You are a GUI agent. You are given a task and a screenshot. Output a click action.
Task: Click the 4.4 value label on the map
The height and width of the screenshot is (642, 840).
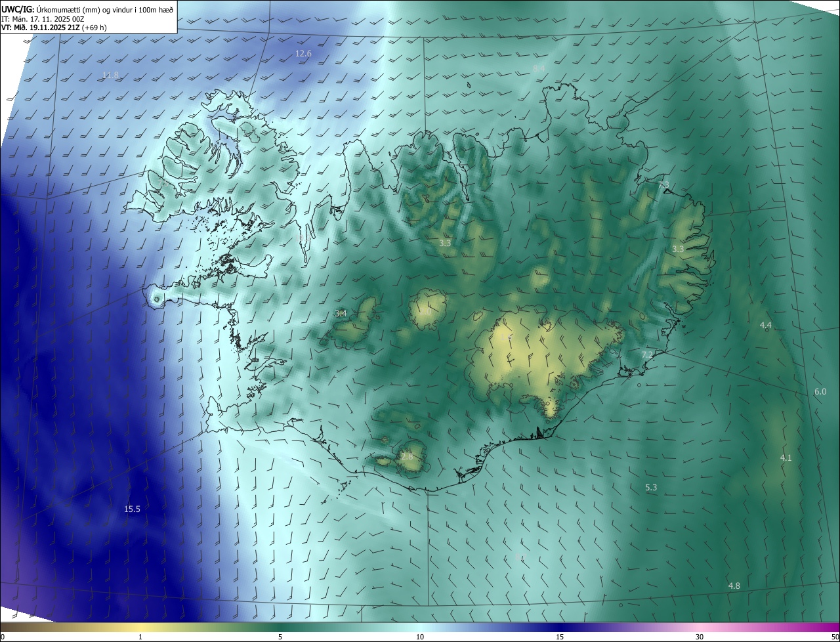pyautogui.click(x=766, y=326)
